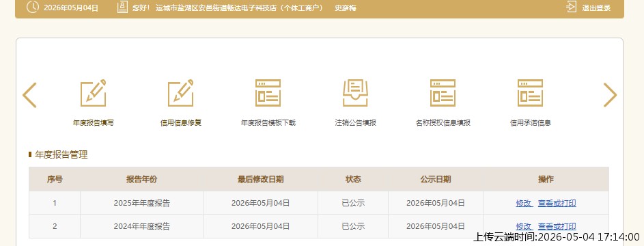
Task: Click 修改 for the 2024年年度报告 row
Action: 524,226
